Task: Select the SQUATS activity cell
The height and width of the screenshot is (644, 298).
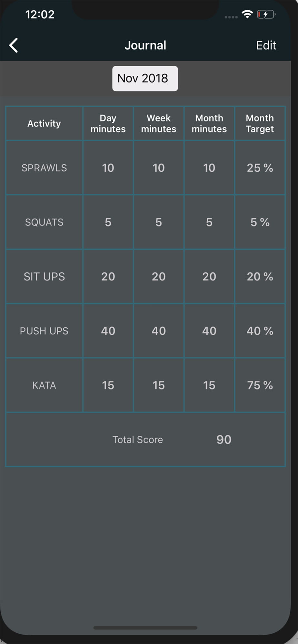Action: (x=44, y=222)
